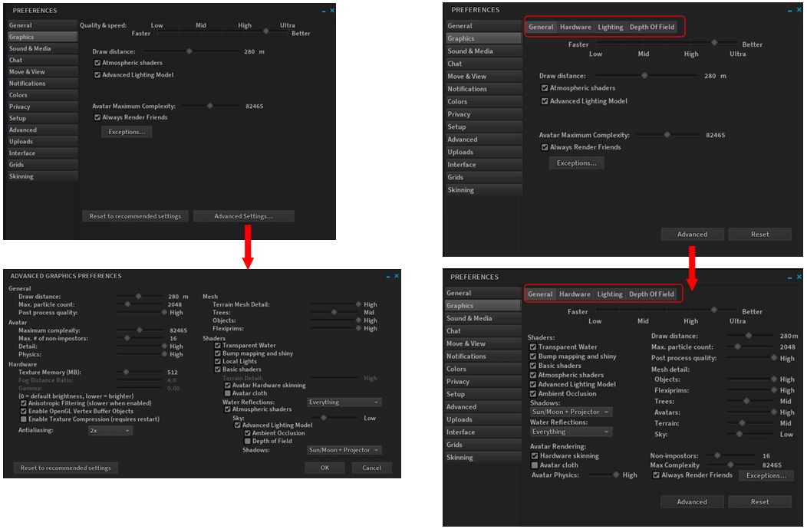Toggle Anisotropic Filtering checkbox

(24, 403)
